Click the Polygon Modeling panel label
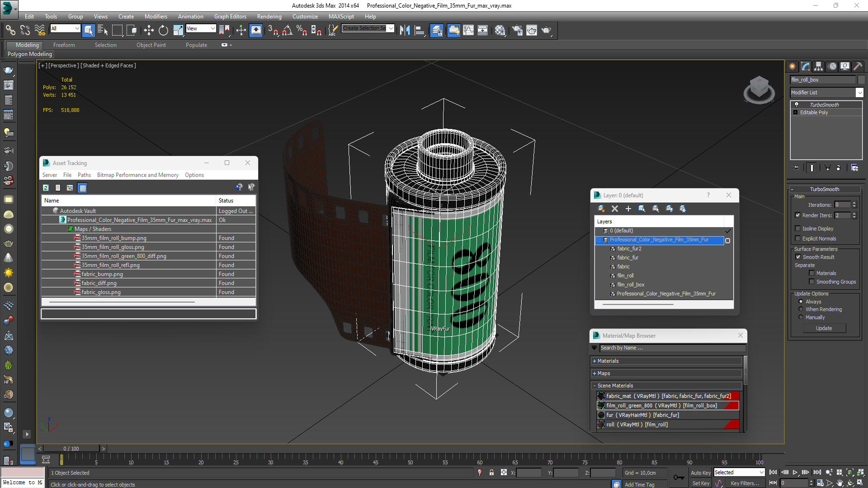 pos(30,54)
